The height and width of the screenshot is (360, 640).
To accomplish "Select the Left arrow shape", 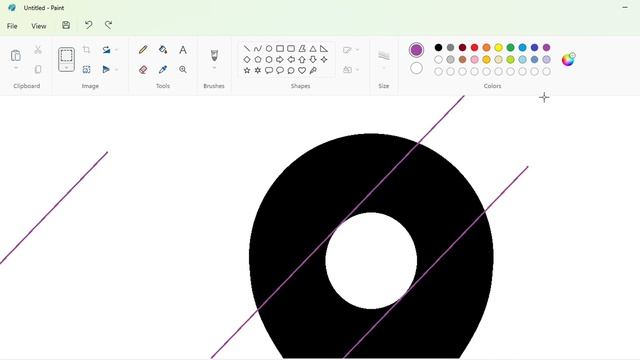I will coord(291,60).
